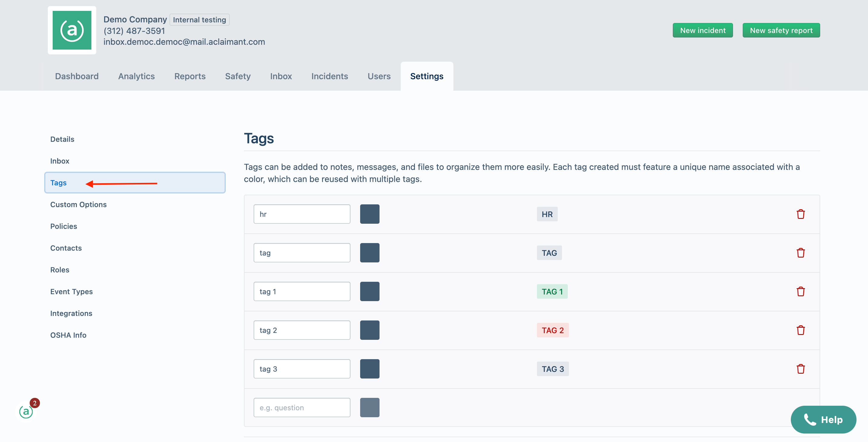
Task: Click the Demo Company logo
Action: [x=72, y=30]
